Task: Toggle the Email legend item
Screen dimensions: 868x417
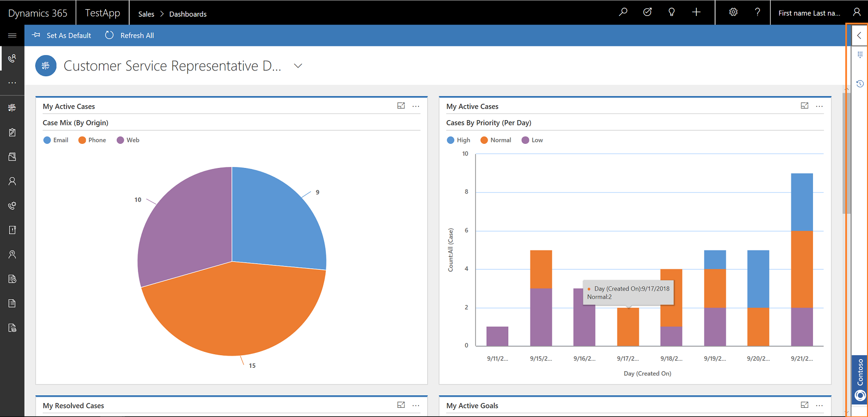Action: tap(56, 140)
